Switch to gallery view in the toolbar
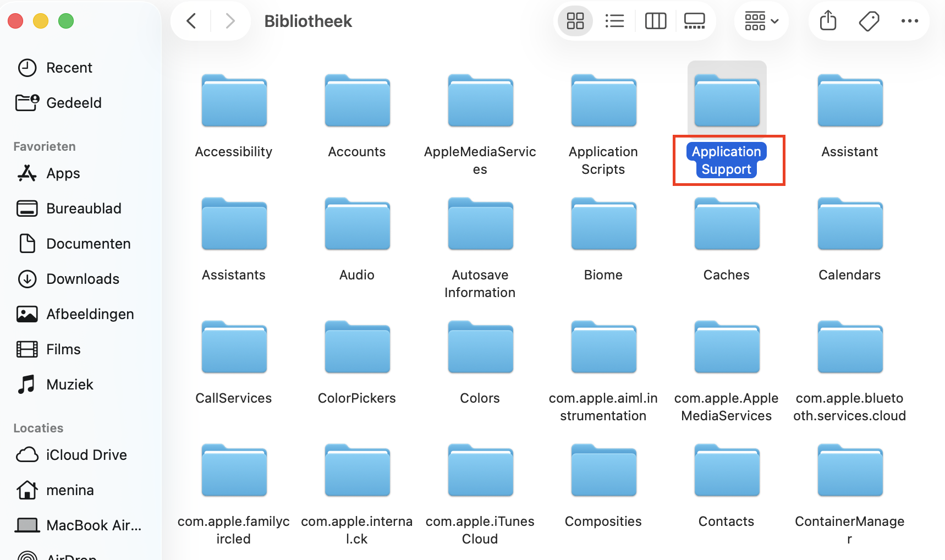Screen dimensions: 945x560 point(694,21)
